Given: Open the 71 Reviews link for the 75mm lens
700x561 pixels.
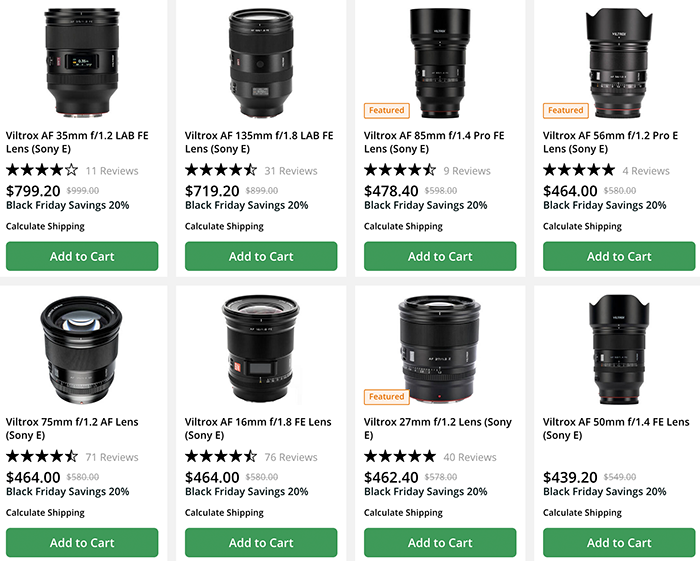Looking at the screenshot, I should 112,457.
